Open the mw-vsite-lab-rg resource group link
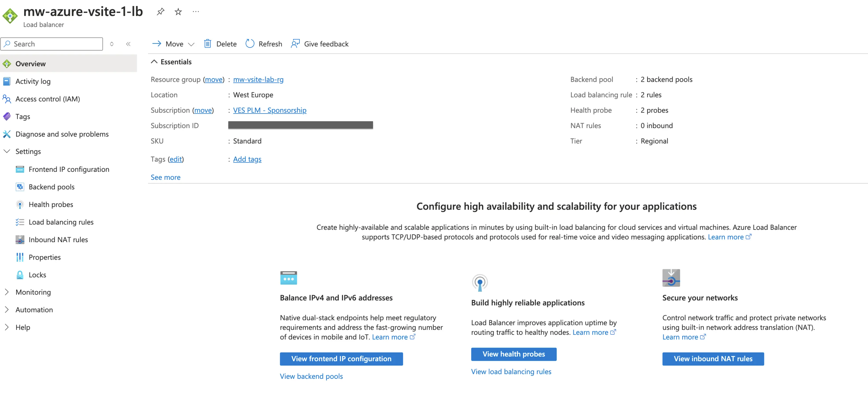This screenshot has width=868, height=410. (x=258, y=80)
